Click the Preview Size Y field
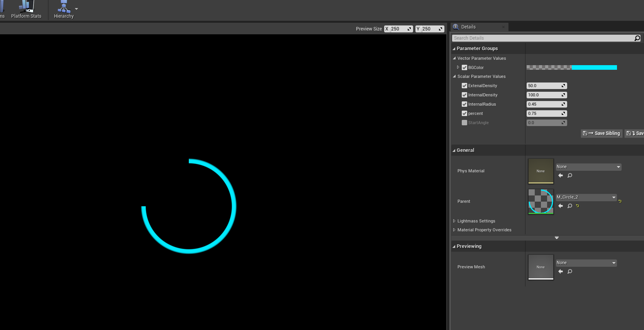644x330 pixels. click(430, 29)
